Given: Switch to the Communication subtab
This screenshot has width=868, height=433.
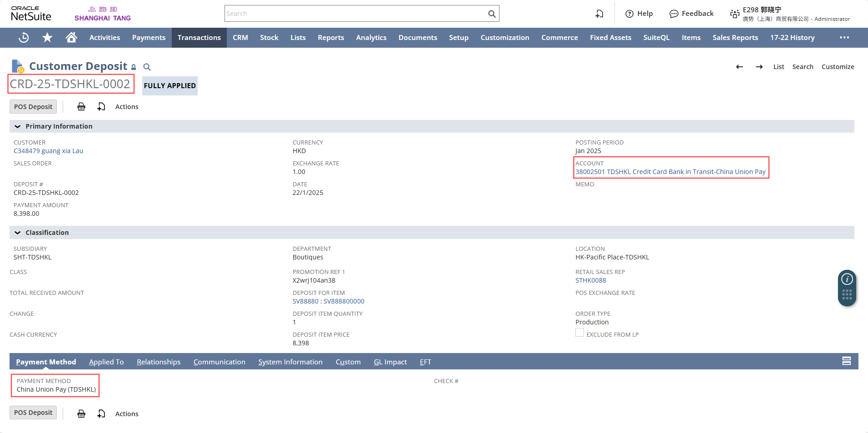Looking at the screenshot, I should click(219, 362).
